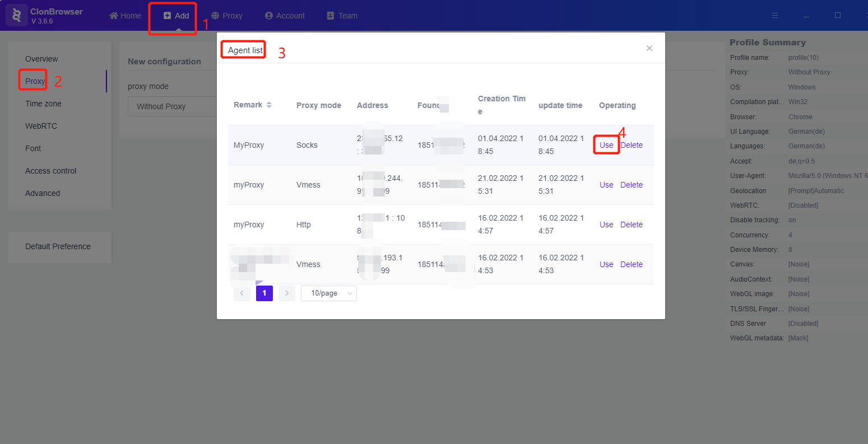Screen dimensions: 868x444
Task: Click the Agent list dialog title
Action: 245,50
